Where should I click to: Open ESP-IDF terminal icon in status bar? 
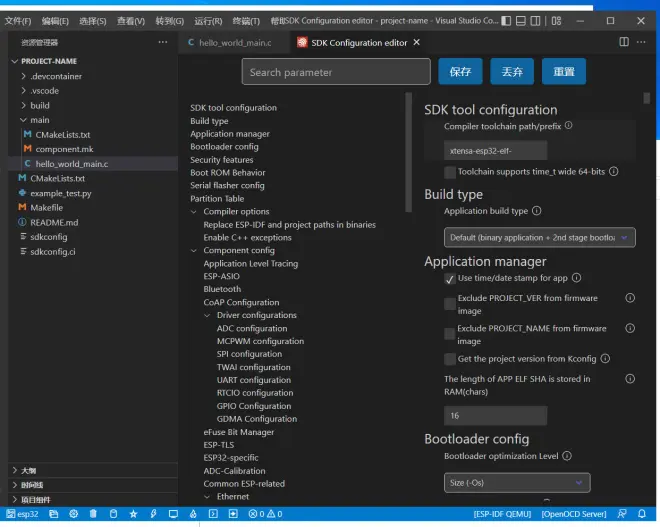tap(213, 514)
